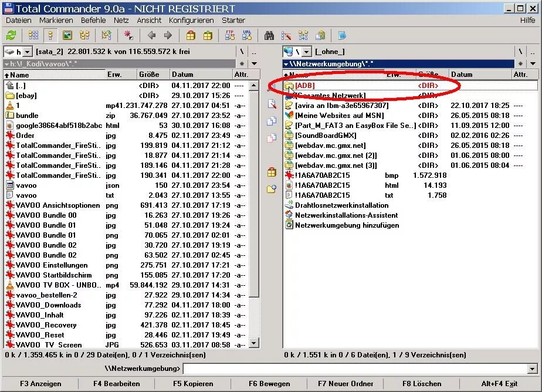Open the FTP connect icon
This screenshot has width=542, height=392.
(230, 35)
